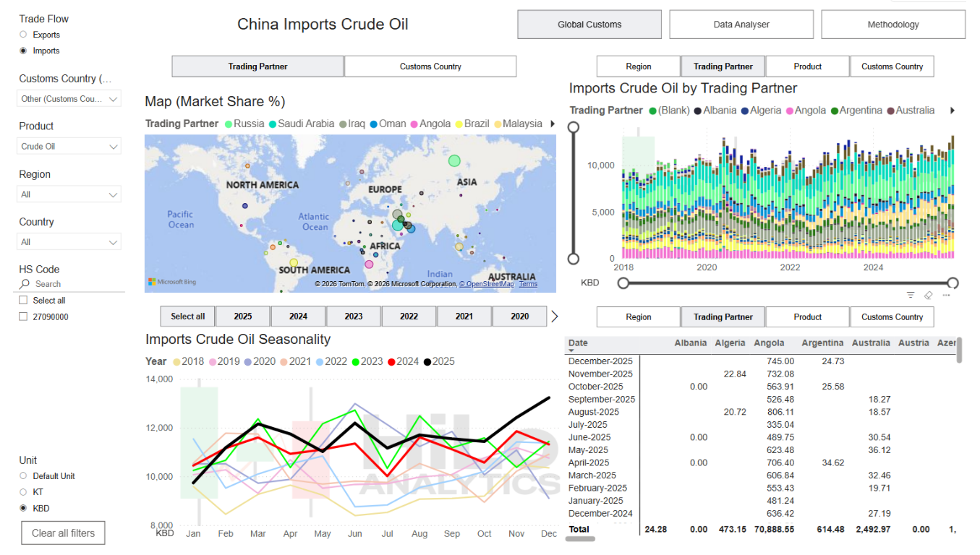Screen dimensions: 980x555
Task: Filter seasonality by year 2020
Action: [519, 317]
